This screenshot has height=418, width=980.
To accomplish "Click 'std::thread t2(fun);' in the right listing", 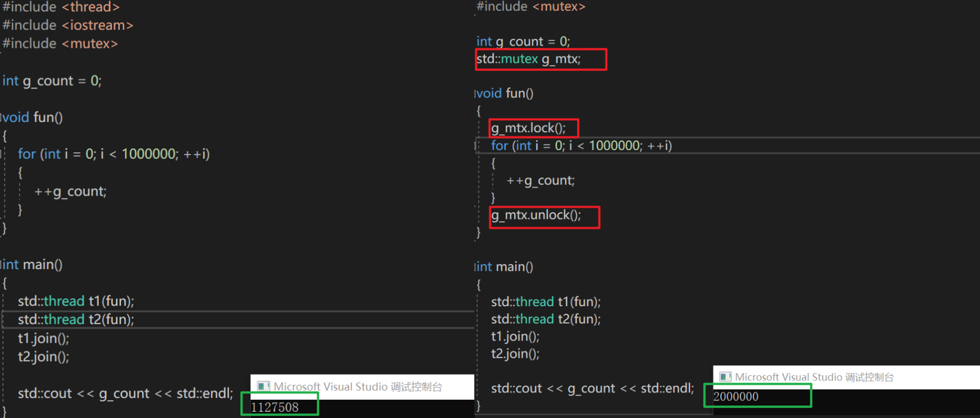I will pyautogui.click(x=546, y=319).
